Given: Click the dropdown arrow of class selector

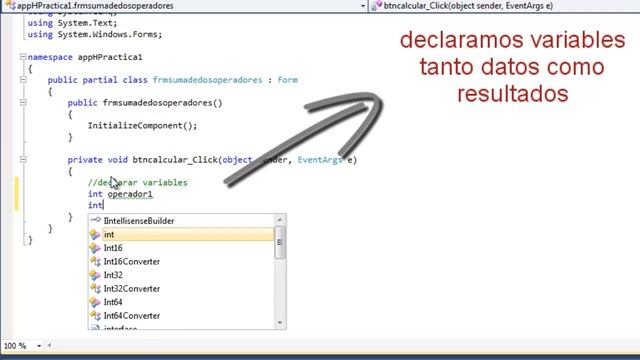Looking at the screenshot, I should pos(363,6).
